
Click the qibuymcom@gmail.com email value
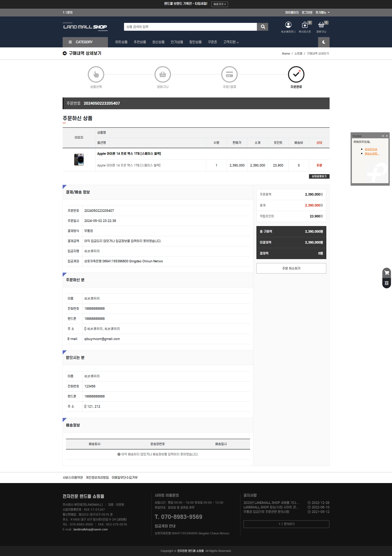102,339
